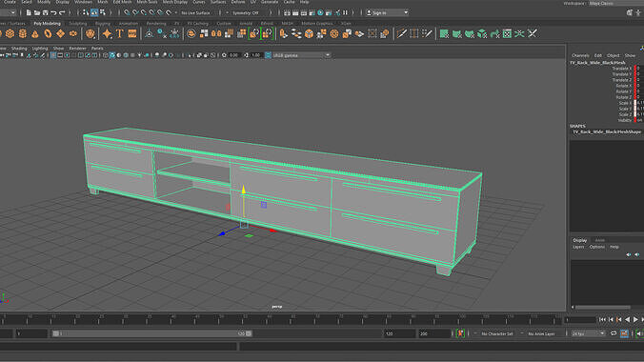Click the green planar UV mapping icon
The width and height of the screenshot is (644, 362).
point(444,33)
